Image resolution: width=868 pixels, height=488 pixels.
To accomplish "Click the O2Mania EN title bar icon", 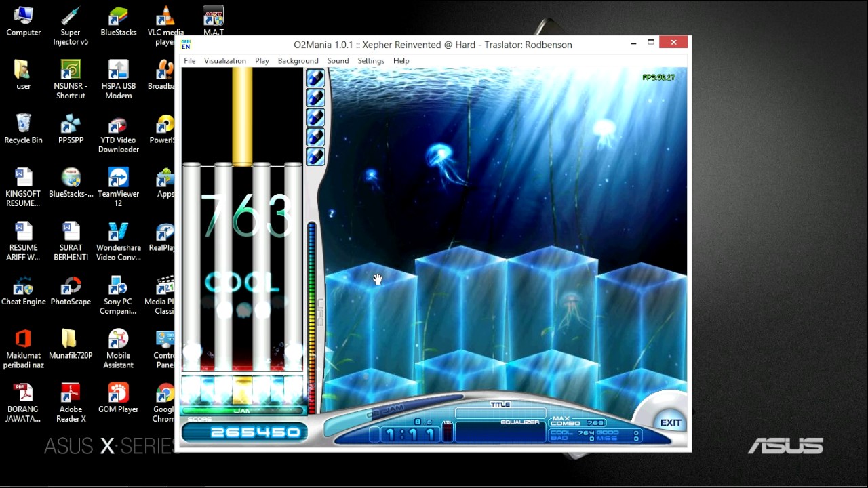I will [186, 45].
